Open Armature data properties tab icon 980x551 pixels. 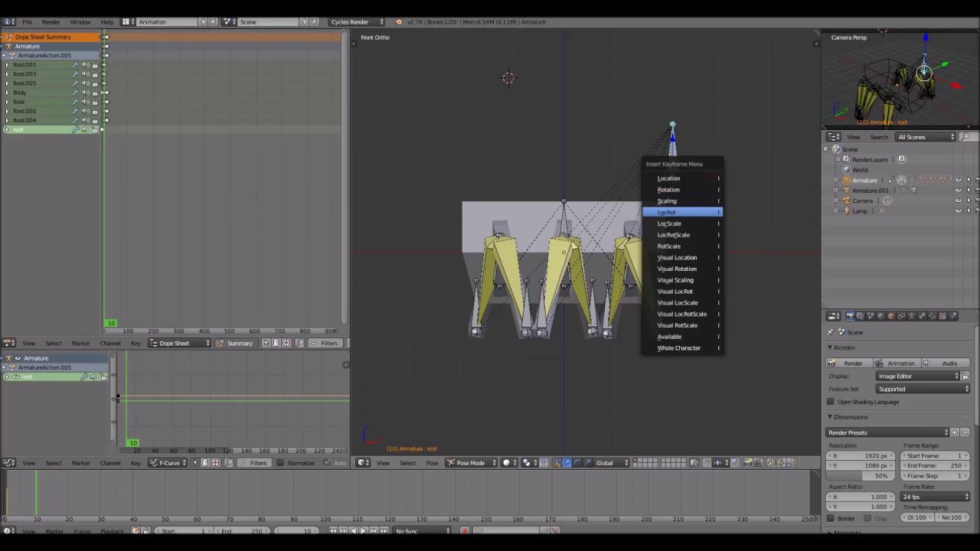(912, 316)
